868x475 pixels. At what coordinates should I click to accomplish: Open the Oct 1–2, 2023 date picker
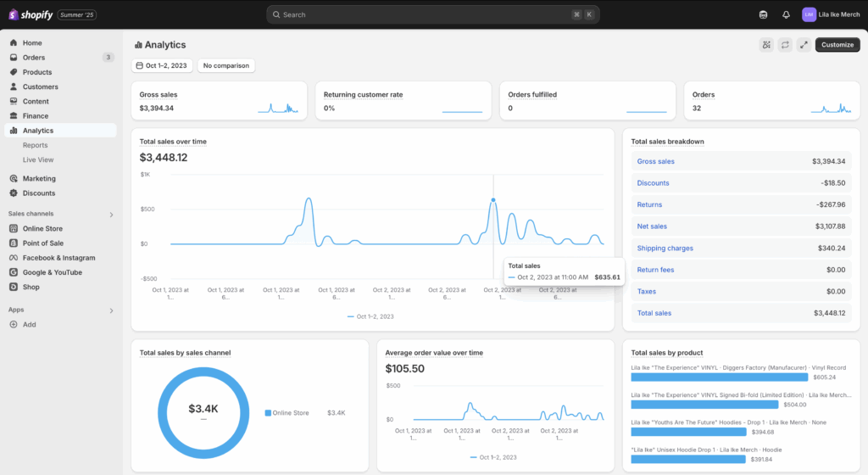click(x=160, y=65)
